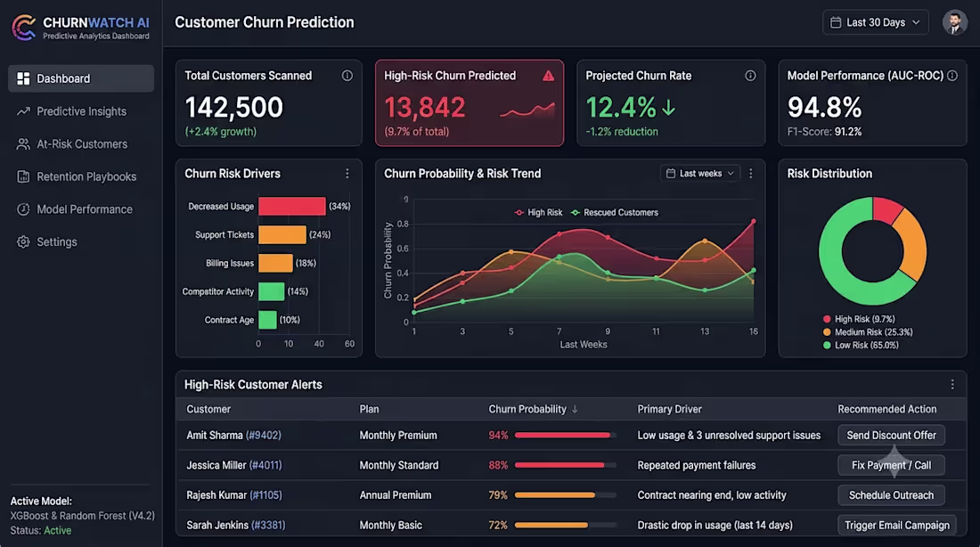Toggle High Risk series in chart legend
The height and width of the screenshot is (547, 980).
[x=538, y=213]
